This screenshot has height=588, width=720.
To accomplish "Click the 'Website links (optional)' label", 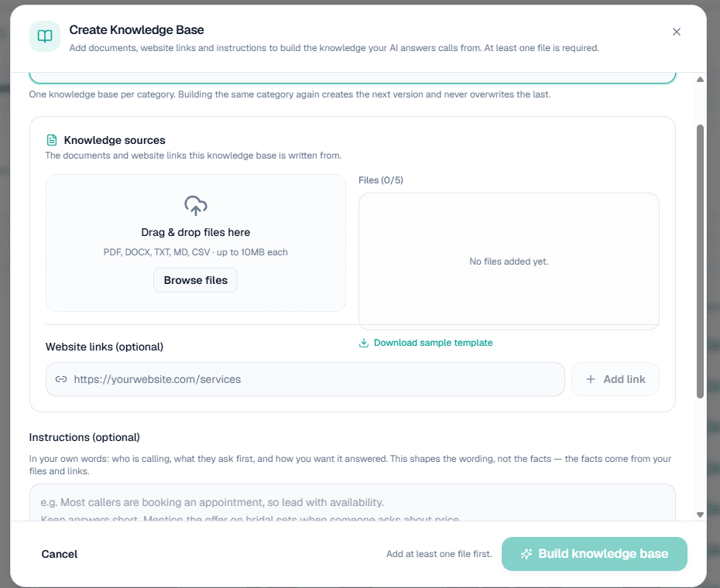I will pos(105,347).
